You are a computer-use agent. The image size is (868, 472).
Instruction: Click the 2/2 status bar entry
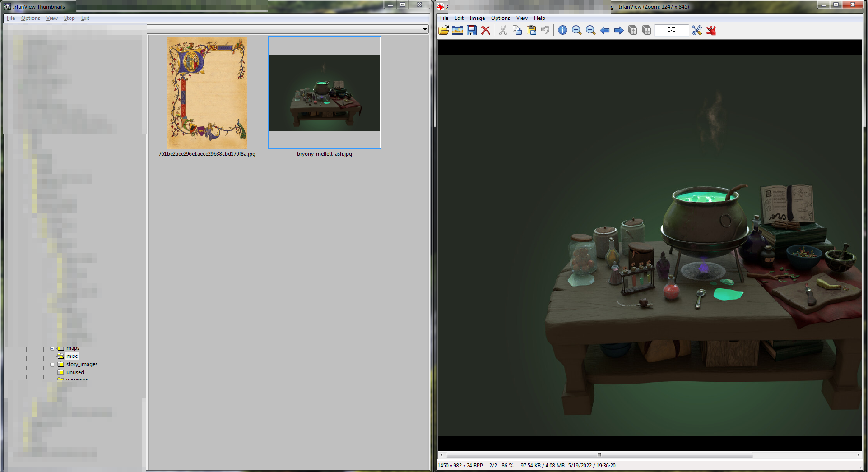[493, 466]
